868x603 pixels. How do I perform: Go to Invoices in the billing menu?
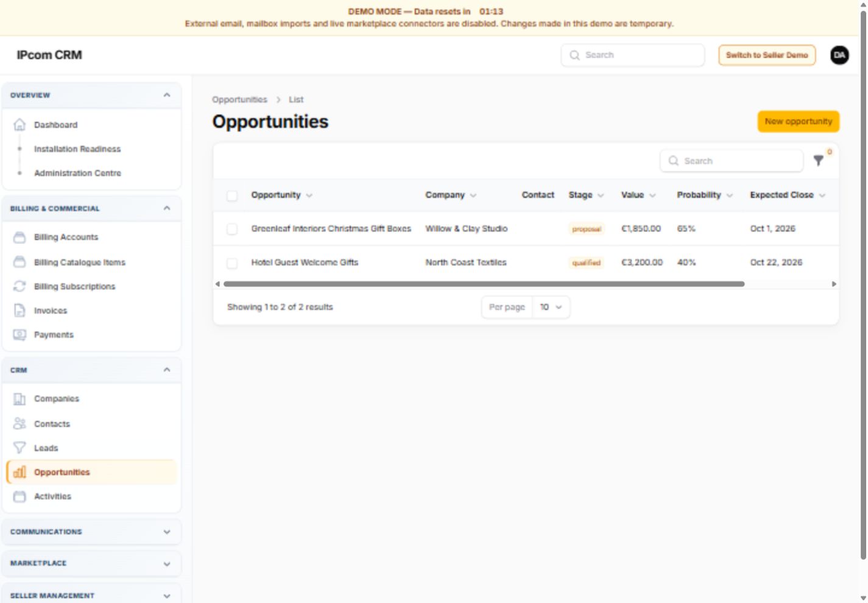[51, 311]
